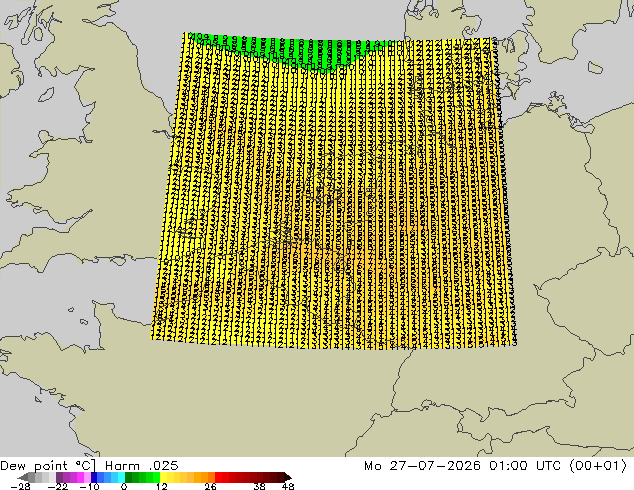Click the dark green swatch in the legend
Viewport: 634px width, 490px height.
coord(128,477)
